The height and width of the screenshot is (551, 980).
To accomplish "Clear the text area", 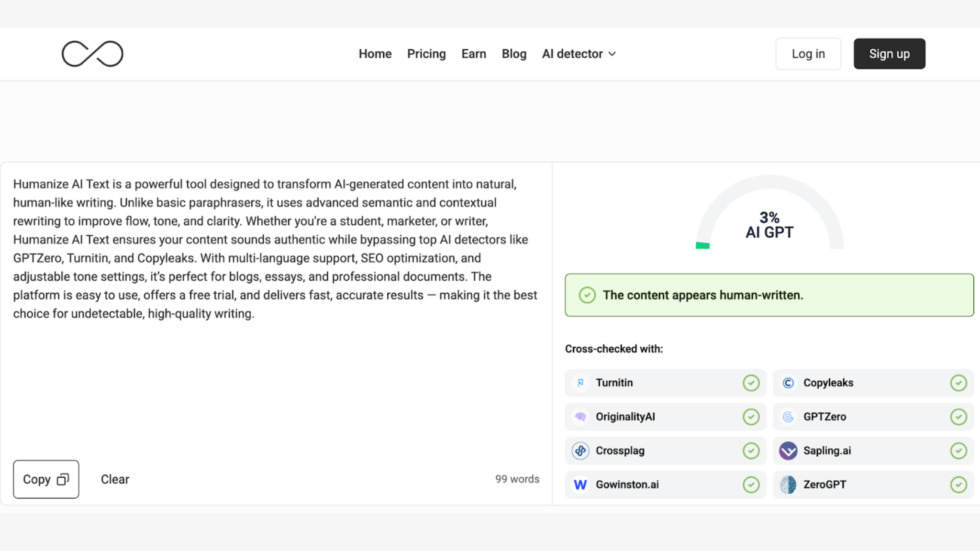I will (115, 479).
